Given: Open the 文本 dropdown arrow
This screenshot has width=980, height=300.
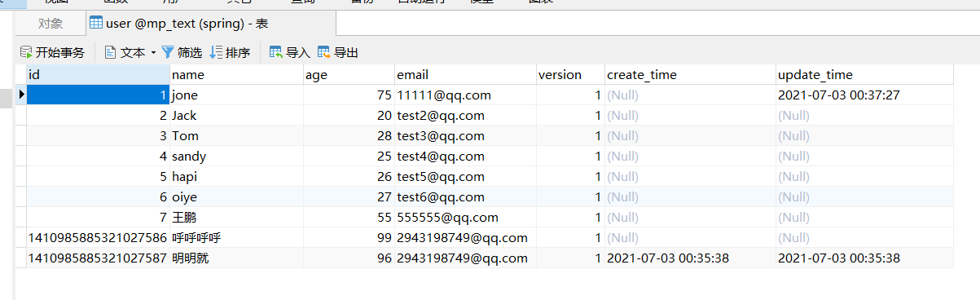Looking at the screenshot, I should 153,53.
